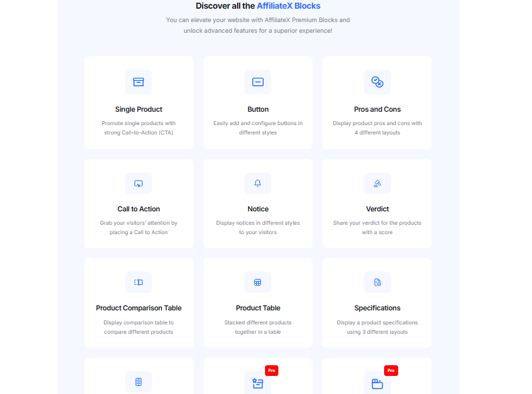Select the Product Comparison Table title

coord(139,308)
